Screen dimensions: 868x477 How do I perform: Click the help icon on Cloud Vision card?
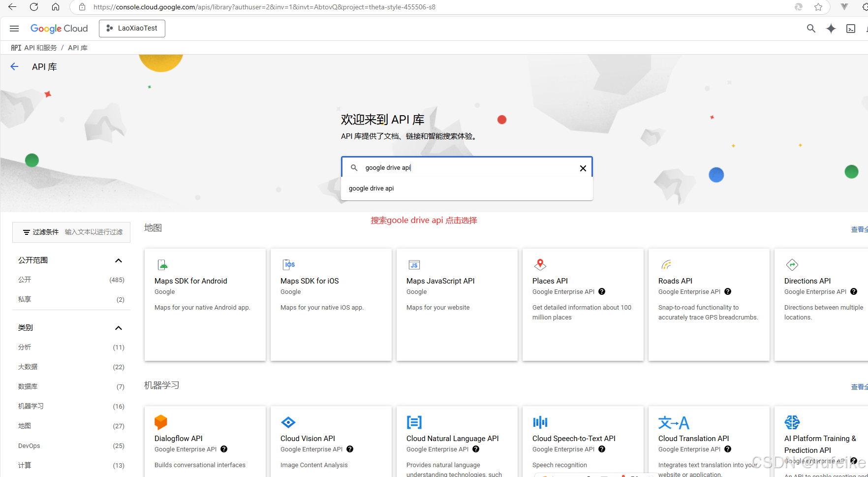(x=350, y=449)
